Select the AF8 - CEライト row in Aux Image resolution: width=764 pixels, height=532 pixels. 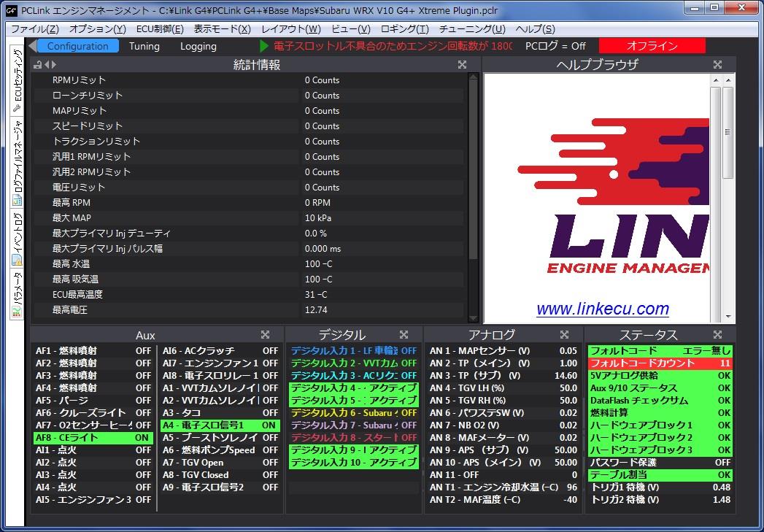click(93, 437)
